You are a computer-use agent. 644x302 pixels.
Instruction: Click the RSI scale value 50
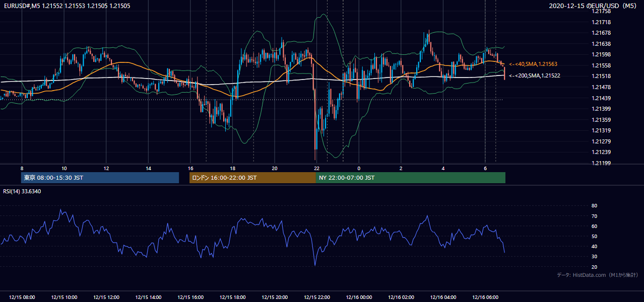click(595, 236)
